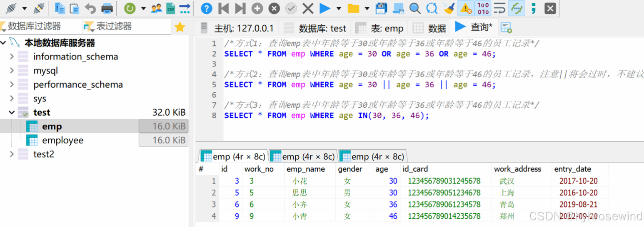Click the Copy toolbar icon
This screenshot has width=644, height=227.
(x=60, y=8)
